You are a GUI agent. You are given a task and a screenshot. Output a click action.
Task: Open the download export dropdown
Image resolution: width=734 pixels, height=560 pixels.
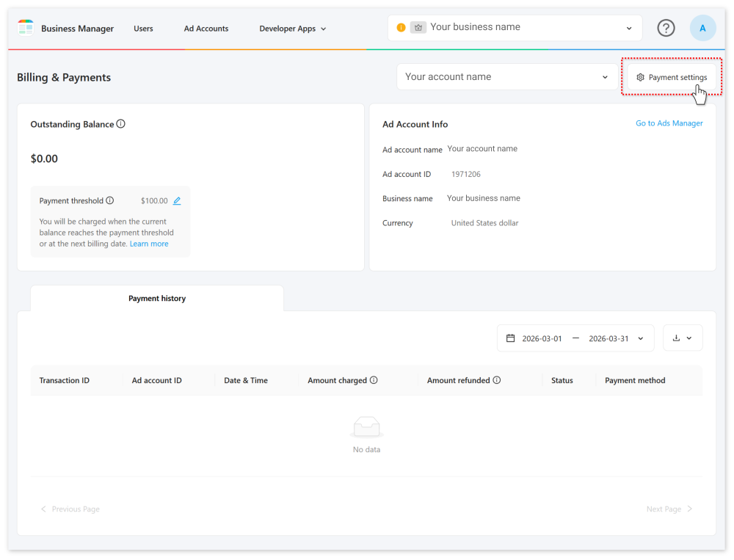click(x=683, y=338)
